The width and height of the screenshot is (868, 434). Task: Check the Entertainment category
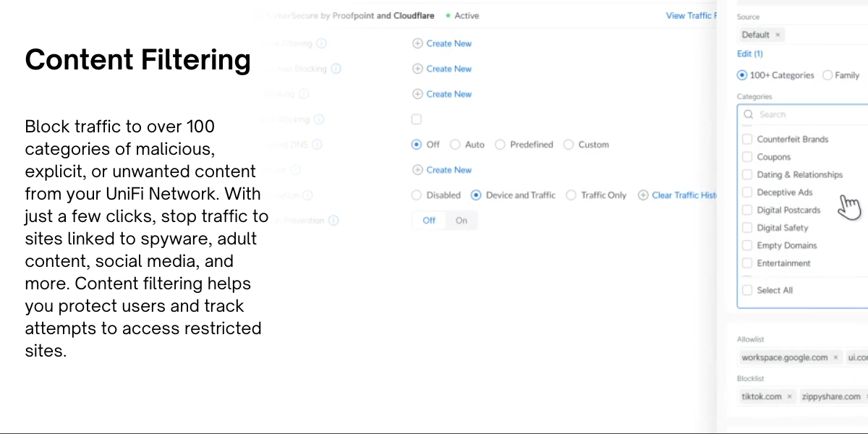747,263
